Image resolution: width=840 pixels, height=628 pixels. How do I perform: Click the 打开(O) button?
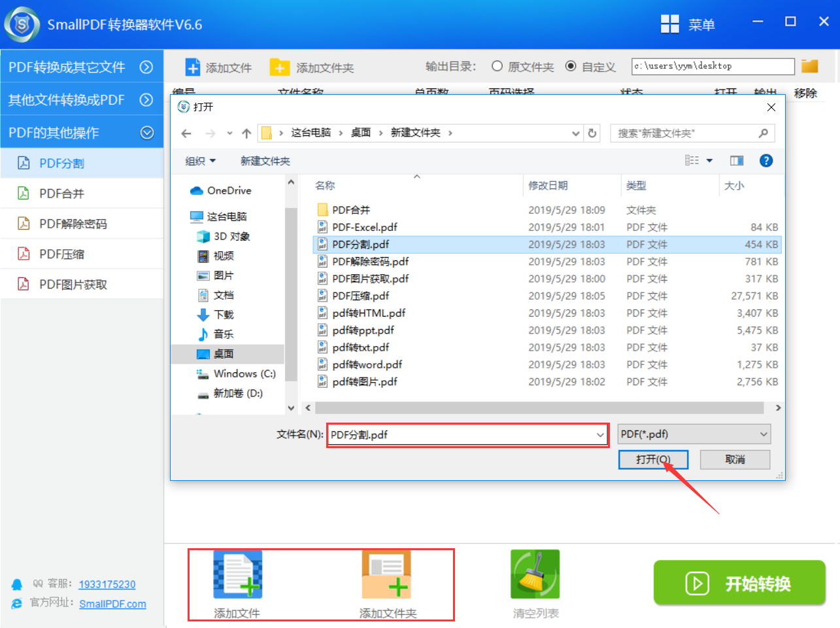pos(653,459)
